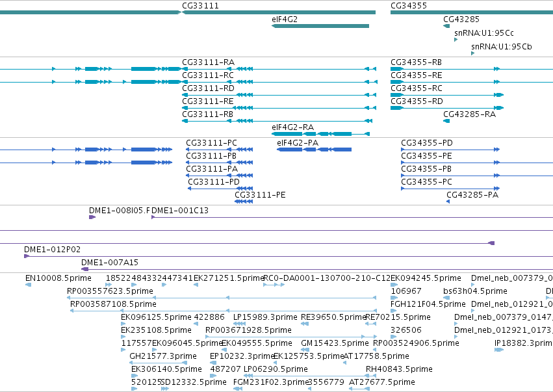
Task: Select EST IP18382.3prime
Action: tap(524, 344)
